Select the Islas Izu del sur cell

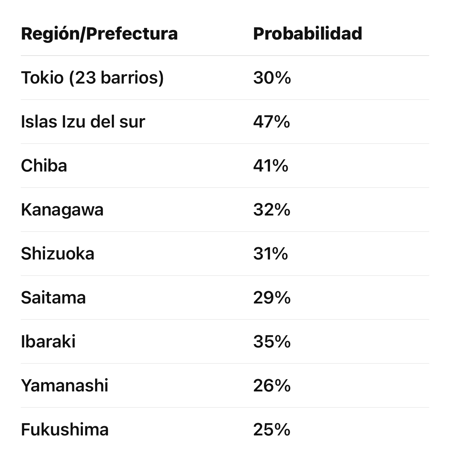83,122
